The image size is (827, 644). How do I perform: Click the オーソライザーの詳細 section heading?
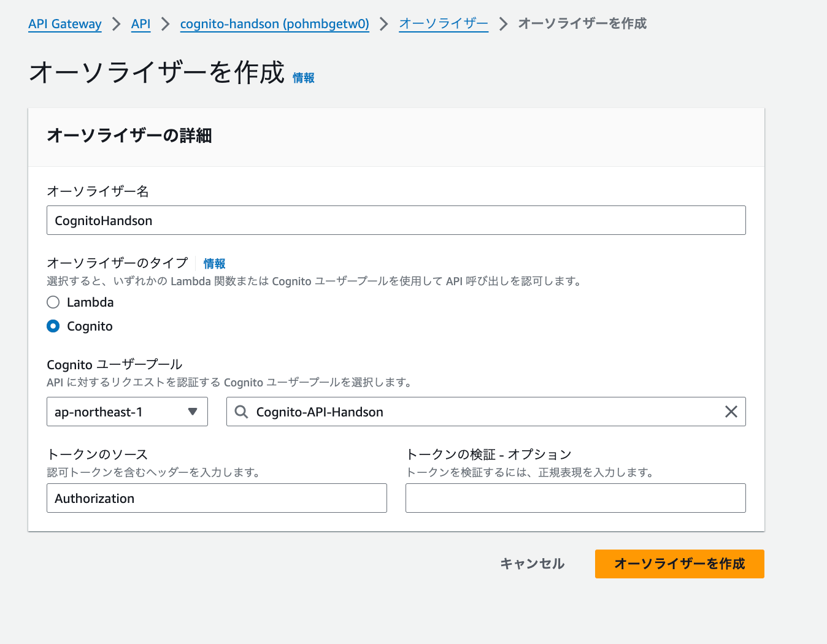(x=129, y=136)
